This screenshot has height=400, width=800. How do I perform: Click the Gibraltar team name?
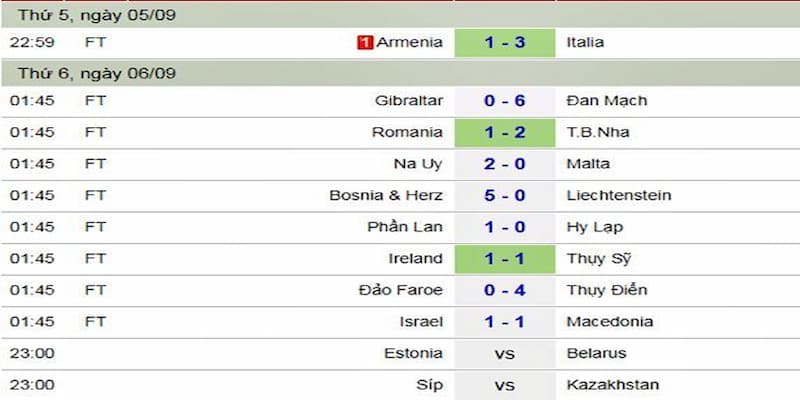point(408,100)
